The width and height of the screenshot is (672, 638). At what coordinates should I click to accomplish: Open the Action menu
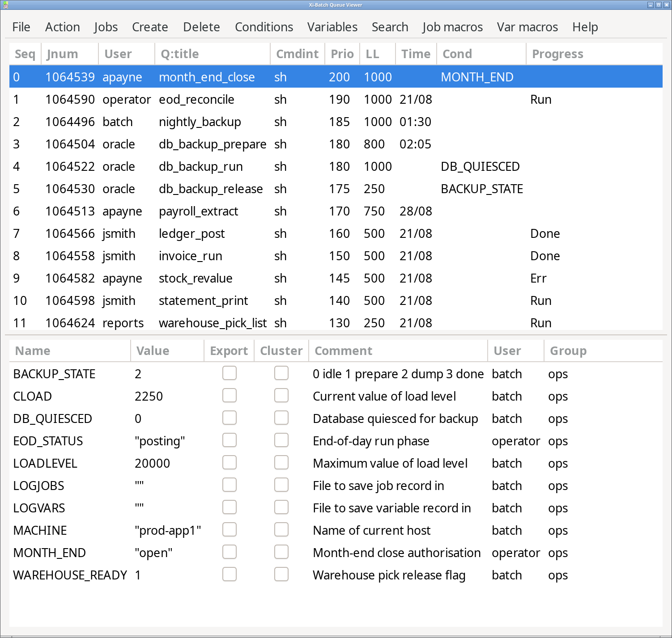coord(62,27)
